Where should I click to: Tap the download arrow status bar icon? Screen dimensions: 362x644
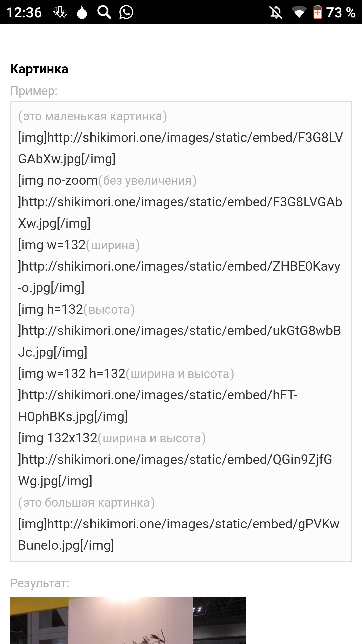click(x=60, y=12)
